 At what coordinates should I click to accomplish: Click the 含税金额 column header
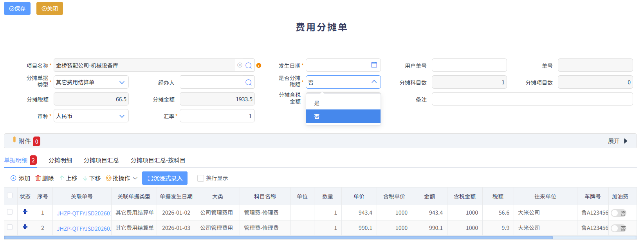[465, 196]
